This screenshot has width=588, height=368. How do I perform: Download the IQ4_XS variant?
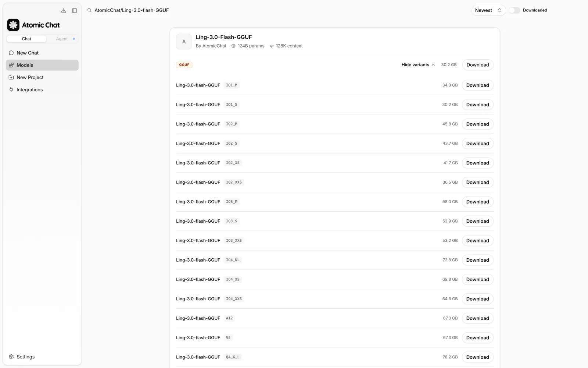tap(478, 279)
